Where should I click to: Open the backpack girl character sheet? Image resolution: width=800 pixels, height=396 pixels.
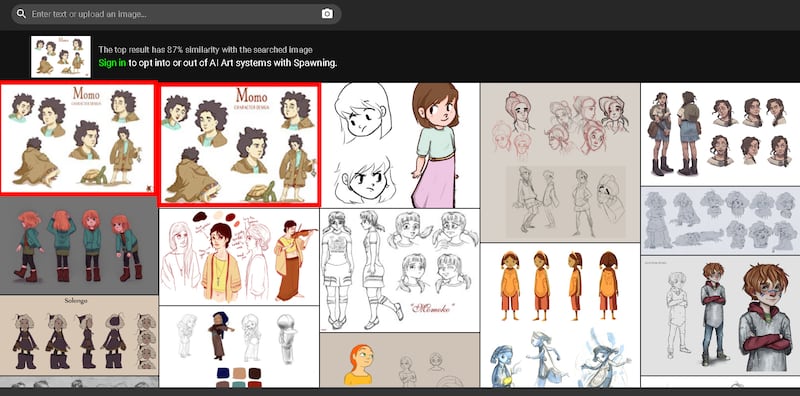tap(720, 134)
